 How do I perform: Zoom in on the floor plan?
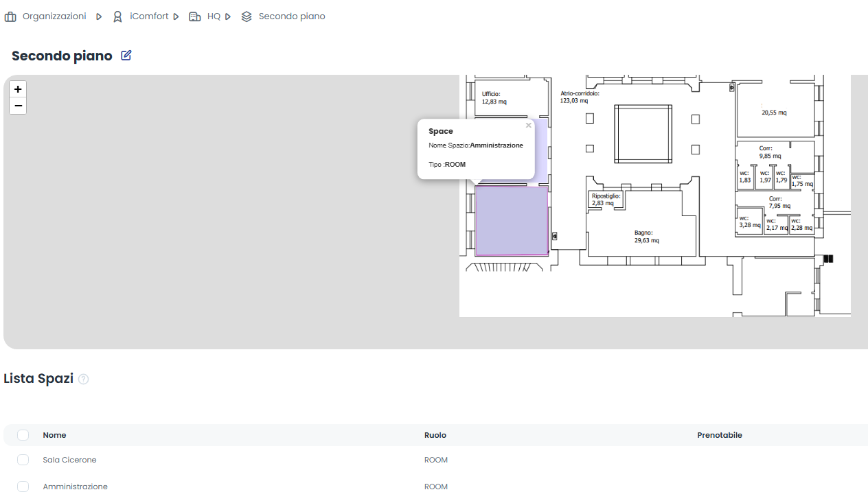(x=17, y=89)
